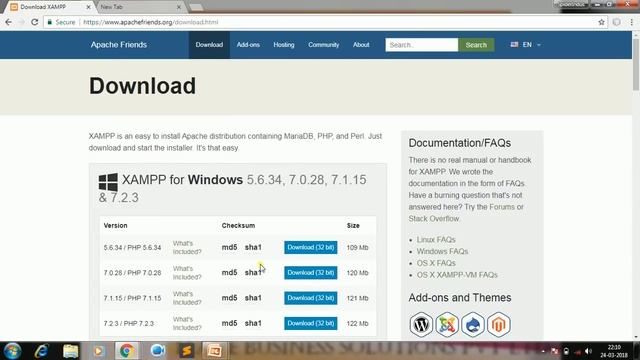
Task: Open the blue camera app taskbar icon
Action: (x=158, y=351)
